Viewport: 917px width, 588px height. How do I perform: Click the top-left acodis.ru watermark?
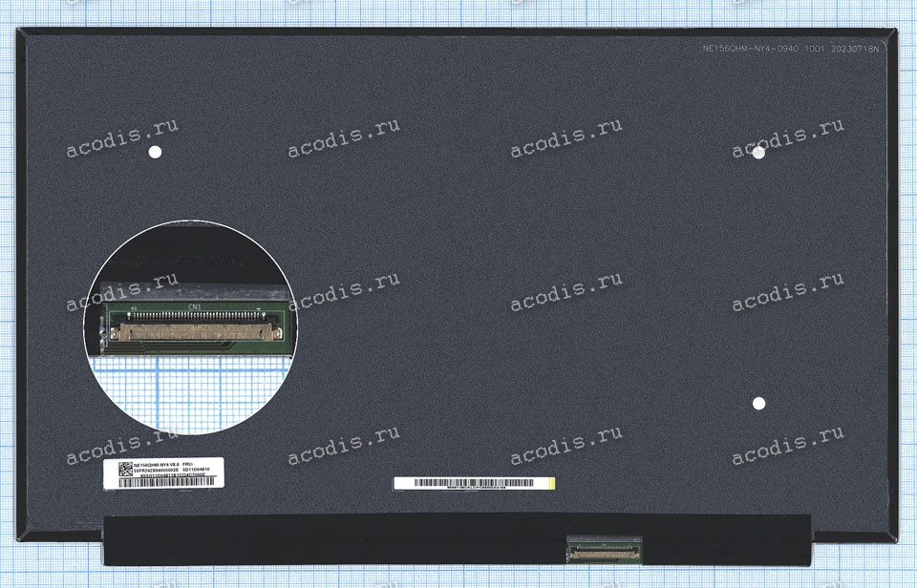pos(122,138)
